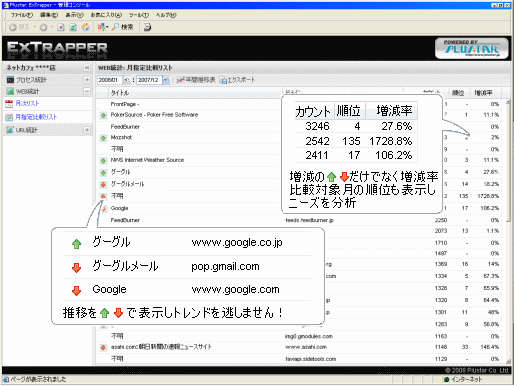Click the list scrollbar down arrow
514x386 pixels.
pyautogui.click(x=508, y=361)
